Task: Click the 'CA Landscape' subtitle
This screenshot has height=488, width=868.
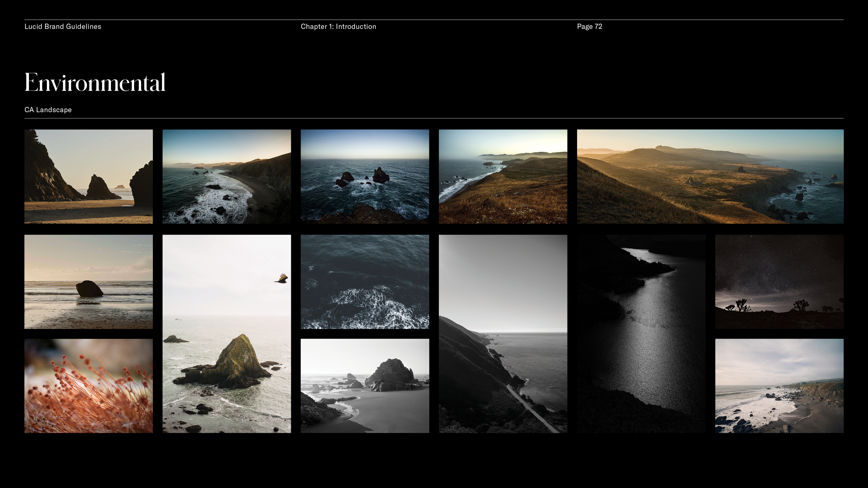Action: point(48,110)
